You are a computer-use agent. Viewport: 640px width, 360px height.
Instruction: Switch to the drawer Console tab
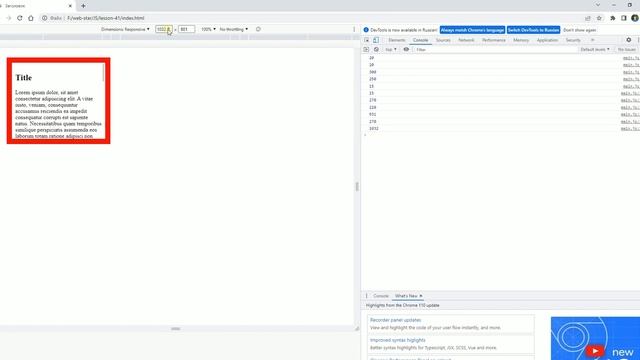pos(380,296)
